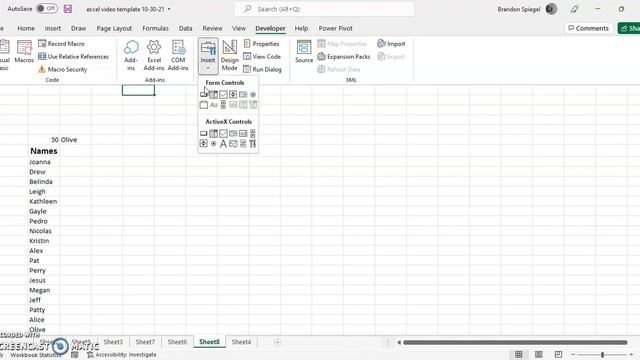Collapse the Insert controls dropdown
The image size is (640, 360).
click(x=208, y=56)
